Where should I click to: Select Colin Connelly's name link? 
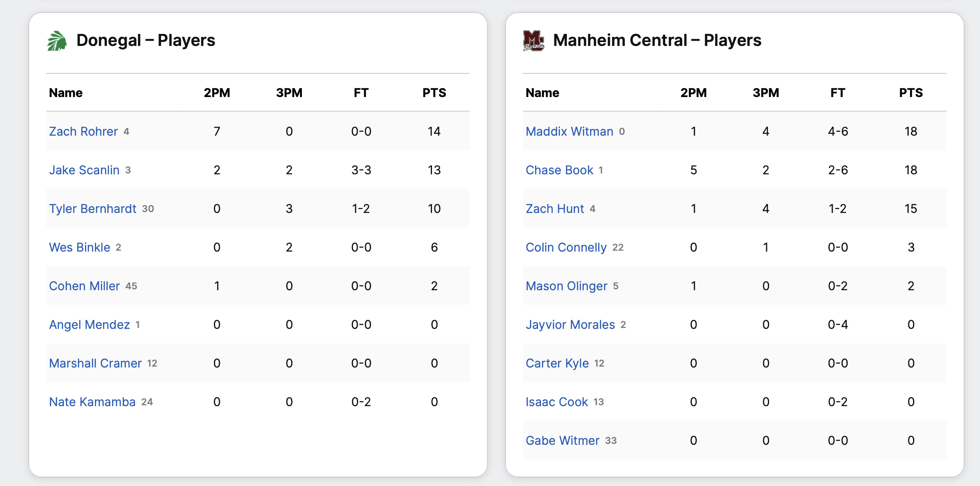click(566, 247)
